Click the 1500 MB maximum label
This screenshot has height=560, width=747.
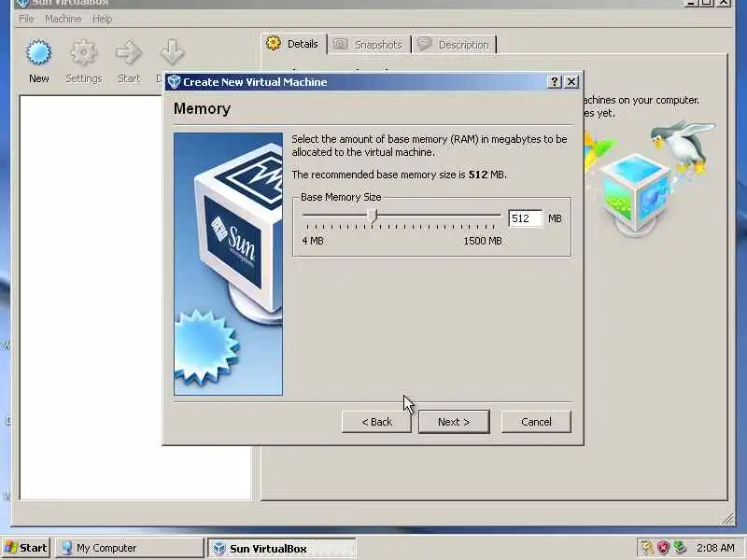click(x=483, y=241)
